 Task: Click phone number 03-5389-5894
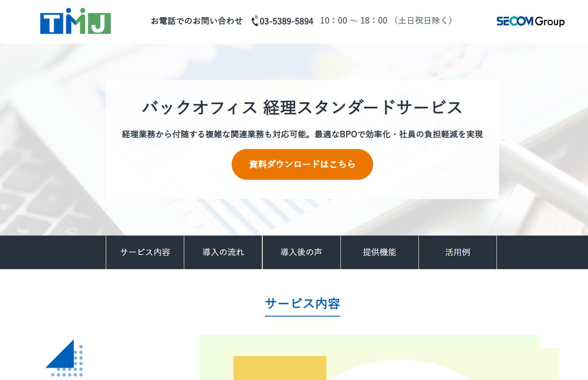point(286,21)
